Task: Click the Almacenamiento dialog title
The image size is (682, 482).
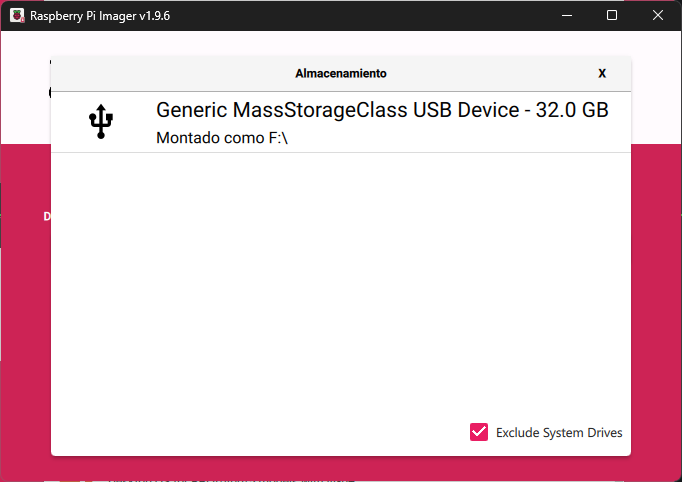Action: coord(340,73)
